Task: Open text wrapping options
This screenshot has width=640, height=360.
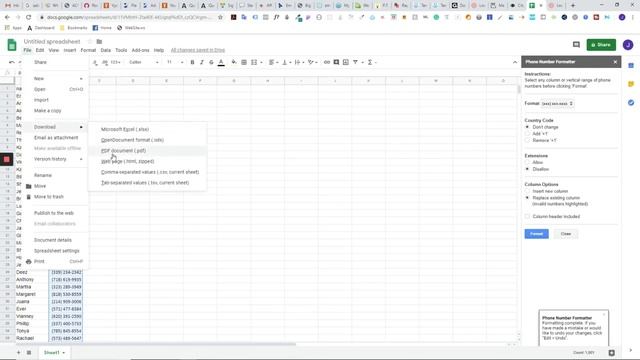Action: [299, 62]
